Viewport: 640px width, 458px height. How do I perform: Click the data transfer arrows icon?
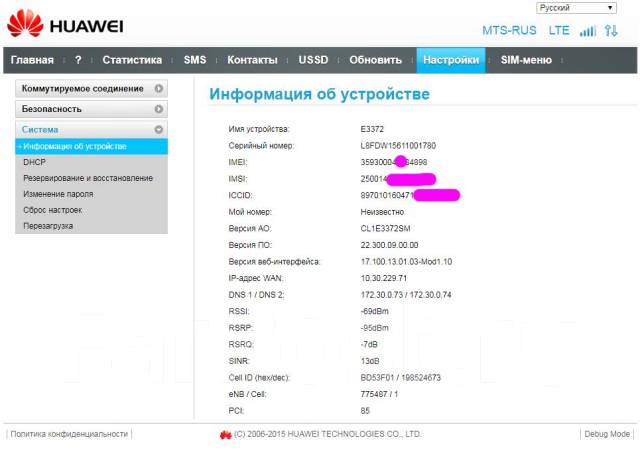611,31
